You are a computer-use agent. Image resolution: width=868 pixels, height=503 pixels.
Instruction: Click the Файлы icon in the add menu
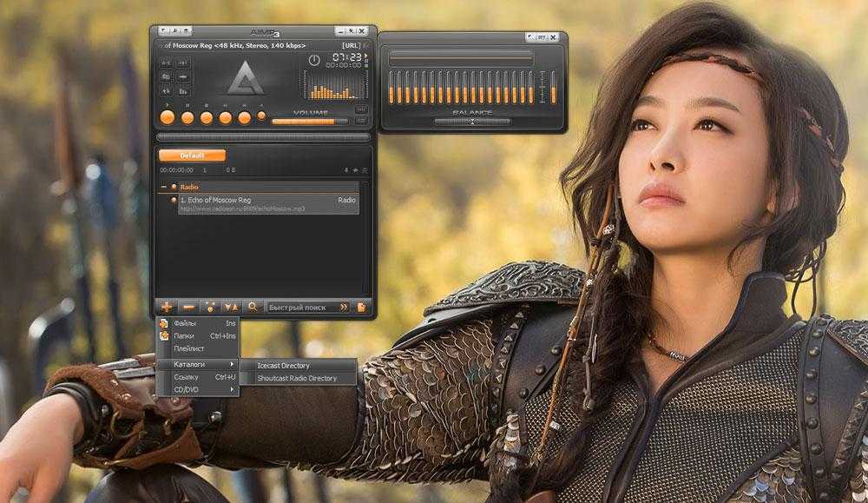pyautogui.click(x=163, y=323)
